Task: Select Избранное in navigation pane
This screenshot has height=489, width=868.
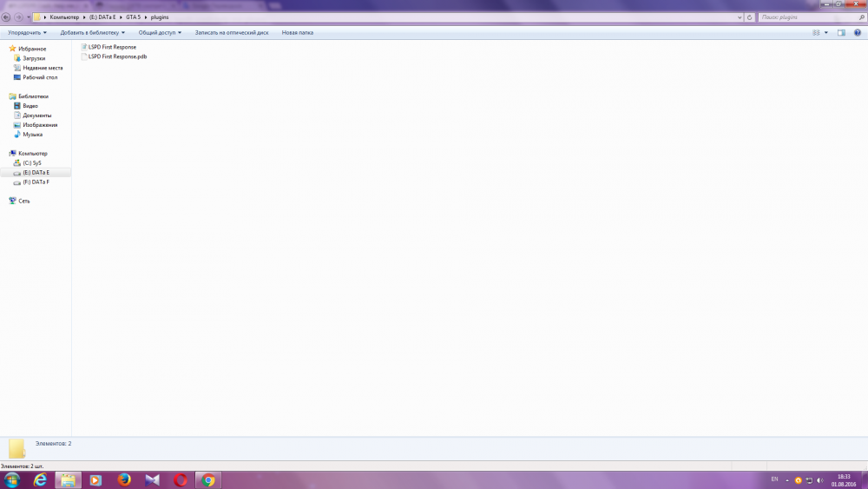Action: [x=32, y=49]
